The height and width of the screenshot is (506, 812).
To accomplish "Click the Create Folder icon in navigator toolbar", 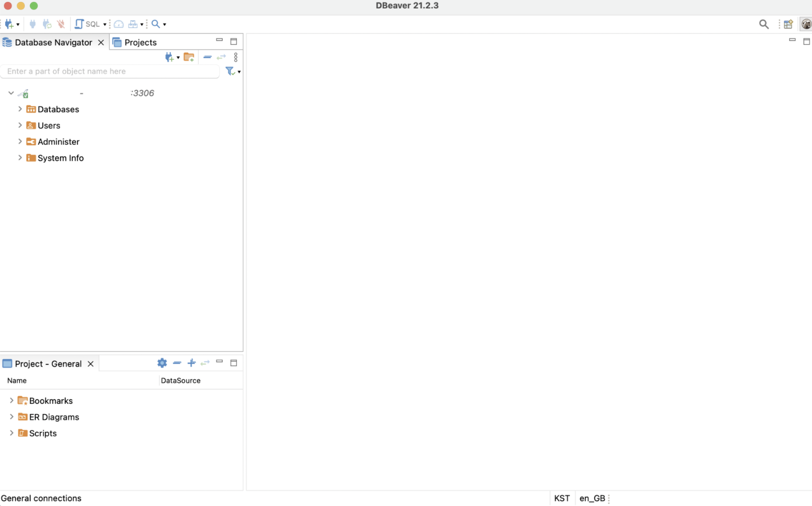I will click(x=189, y=57).
